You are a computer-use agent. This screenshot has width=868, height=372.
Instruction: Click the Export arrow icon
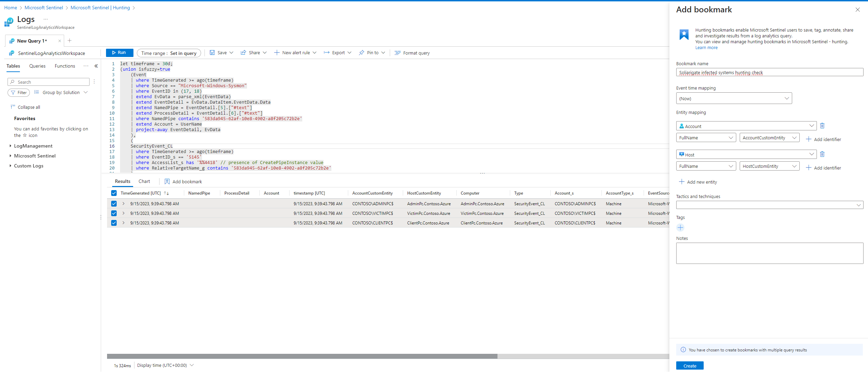click(327, 53)
